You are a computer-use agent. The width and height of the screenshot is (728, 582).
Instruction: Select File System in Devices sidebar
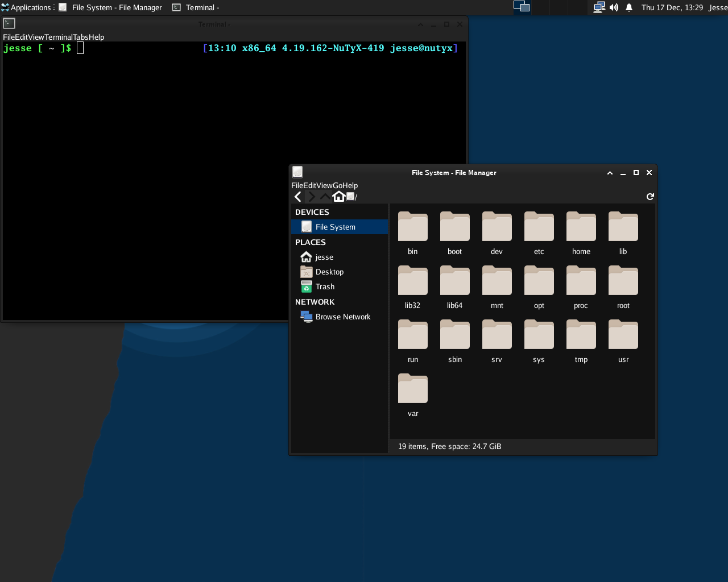[340, 227]
